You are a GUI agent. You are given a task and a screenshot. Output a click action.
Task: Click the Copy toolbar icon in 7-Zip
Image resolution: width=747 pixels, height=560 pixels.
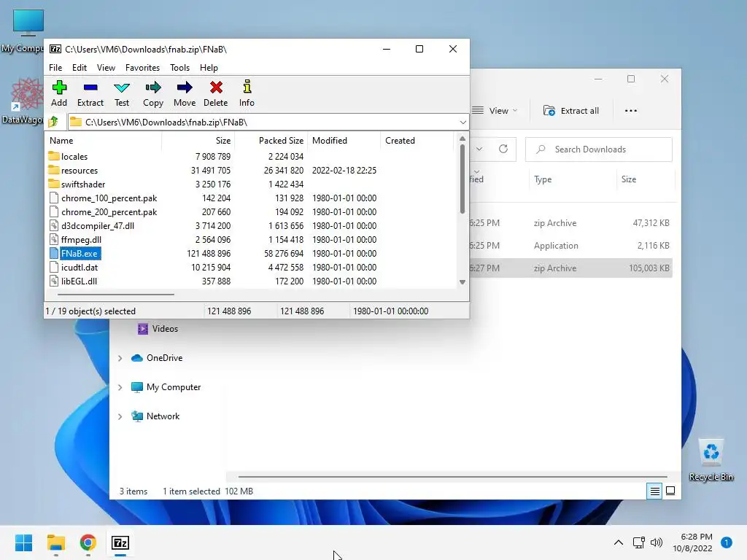coord(153,93)
